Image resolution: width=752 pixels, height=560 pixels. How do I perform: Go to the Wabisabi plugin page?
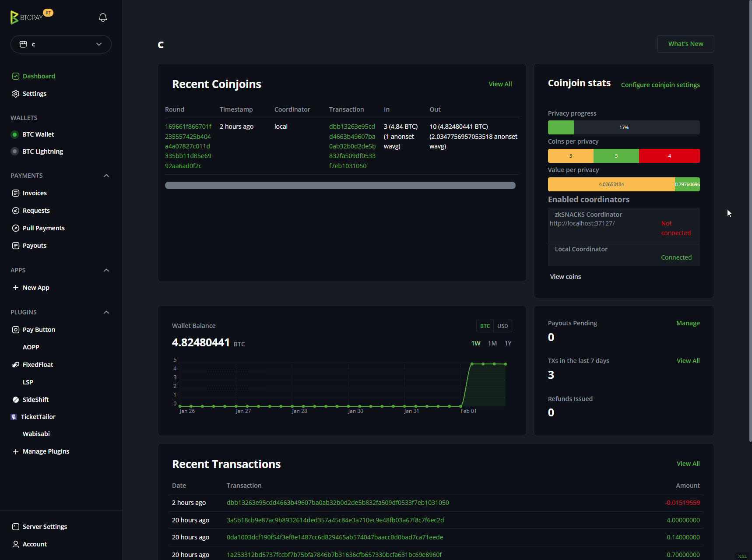point(36,434)
